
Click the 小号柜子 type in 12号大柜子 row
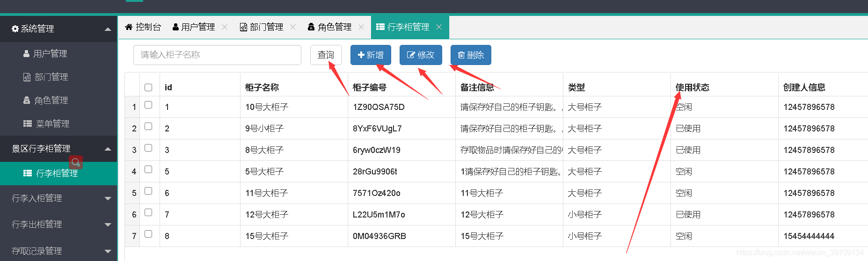(x=585, y=215)
